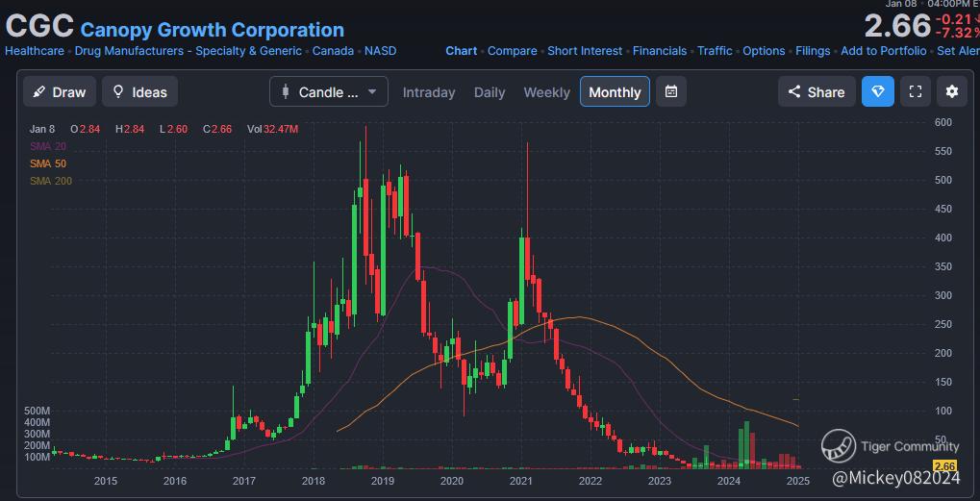980x501 pixels.
Task: Select the Monthly timeframe
Action: pyautogui.click(x=615, y=91)
